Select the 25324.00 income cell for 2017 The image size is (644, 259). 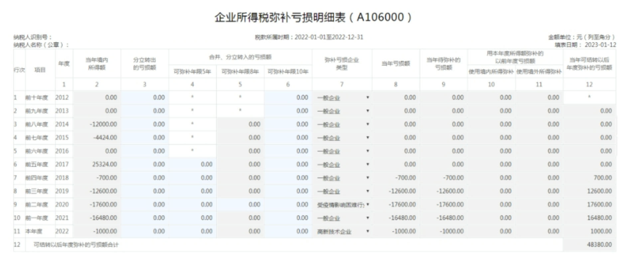click(x=97, y=164)
